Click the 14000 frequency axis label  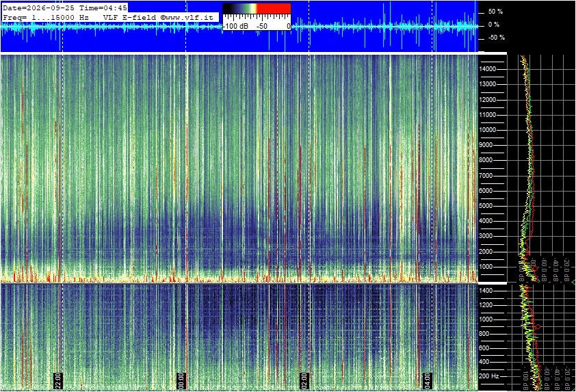[x=488, y=69]
